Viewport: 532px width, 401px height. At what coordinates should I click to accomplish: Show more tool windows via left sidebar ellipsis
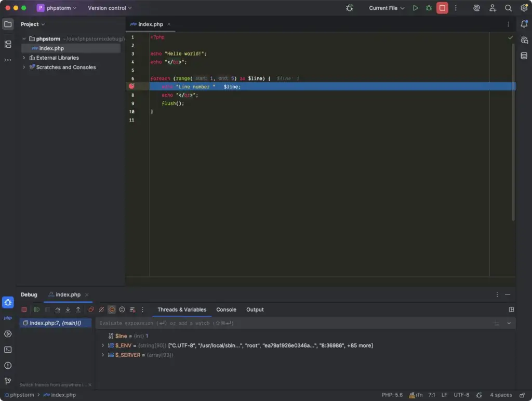tap(8, 60)
